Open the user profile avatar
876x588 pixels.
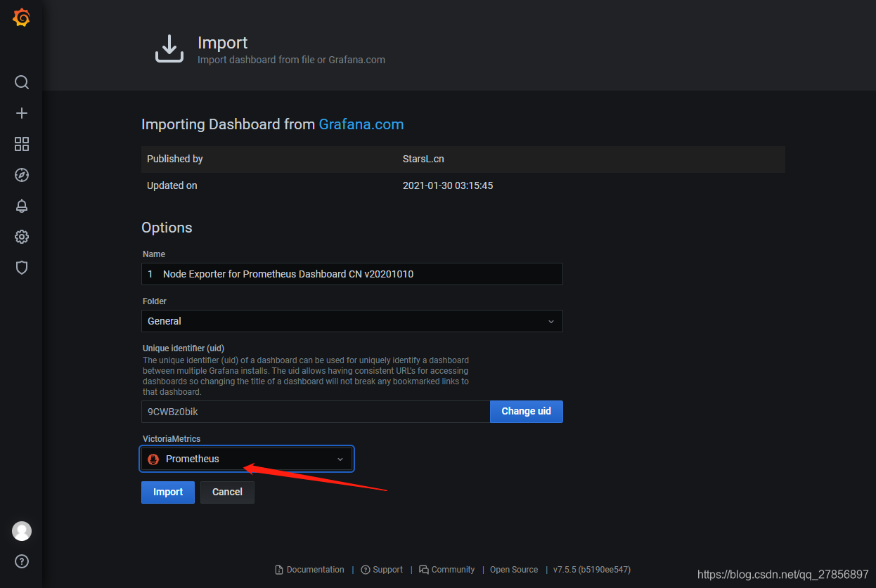[x=22, y=531]
